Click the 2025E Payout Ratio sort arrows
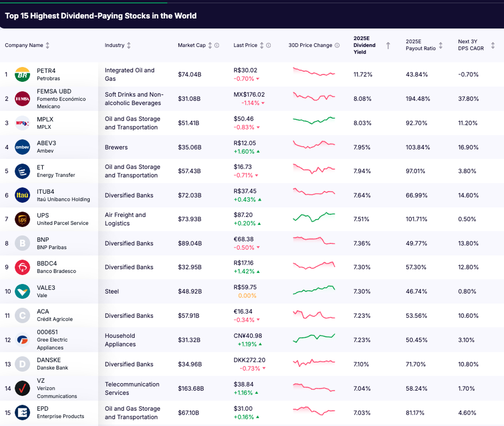This screenshot has height=426, width=504. [x=440, y=45]
